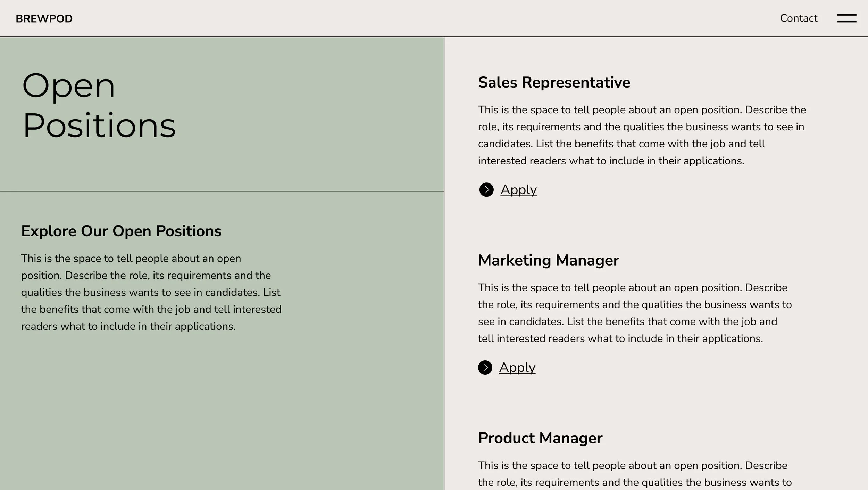Click paragraph under Explore Our Open Positions

pyautogui.click(x=151, y=292)
